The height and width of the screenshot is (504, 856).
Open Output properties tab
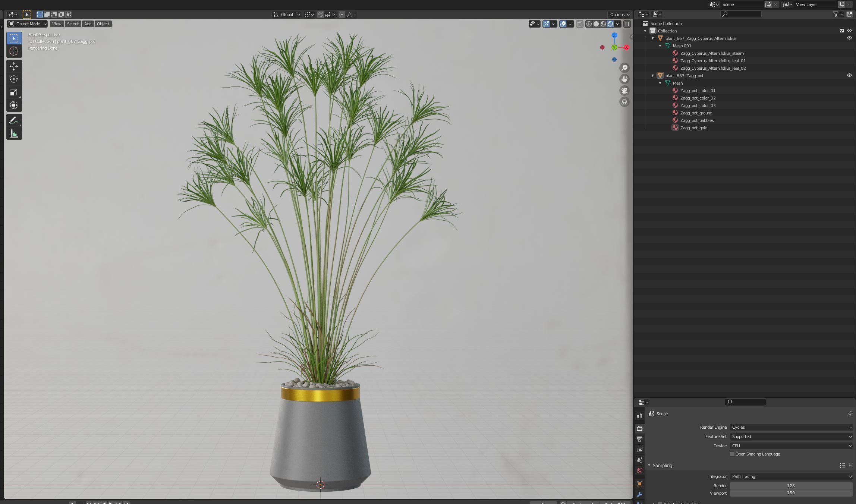(640, 439)
